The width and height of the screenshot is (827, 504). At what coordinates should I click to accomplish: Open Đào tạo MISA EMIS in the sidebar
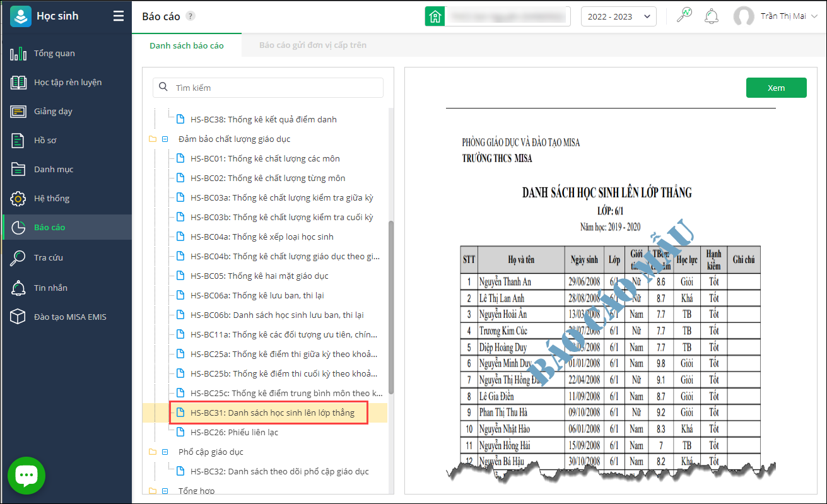[70, 317]
